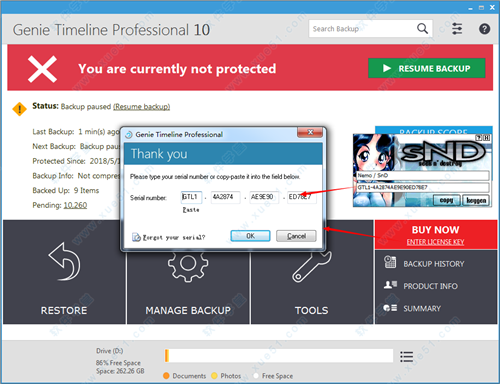Click the Nemo / SnD name field
This screenshot has height=384, width=500.
(423, 175)
